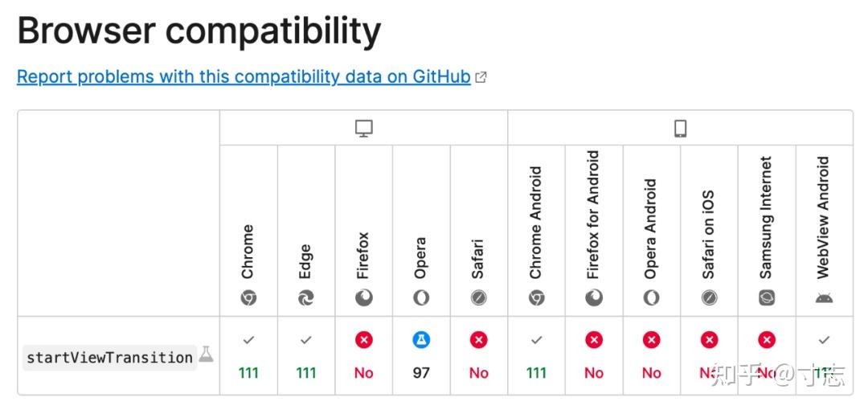Click the Firefox desktop browser logo icon
The height and width of the screenshot is (410, 868).
click(x=364, y=297)
